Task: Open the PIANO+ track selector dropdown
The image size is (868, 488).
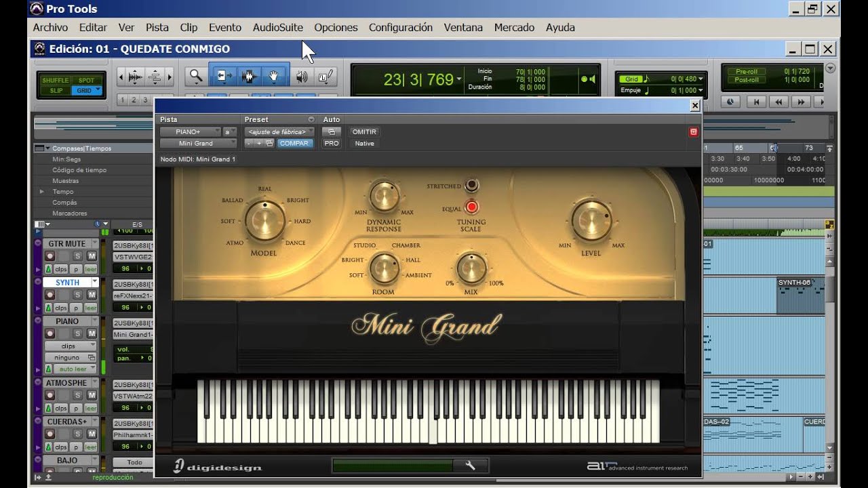Action: (191, 131)
